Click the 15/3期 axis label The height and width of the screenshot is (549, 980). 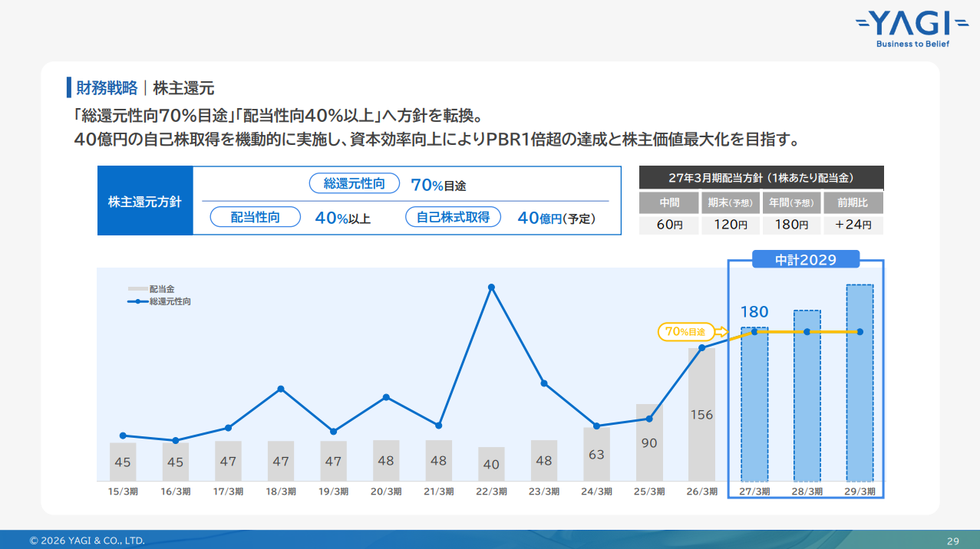click(x=123, y=492)
